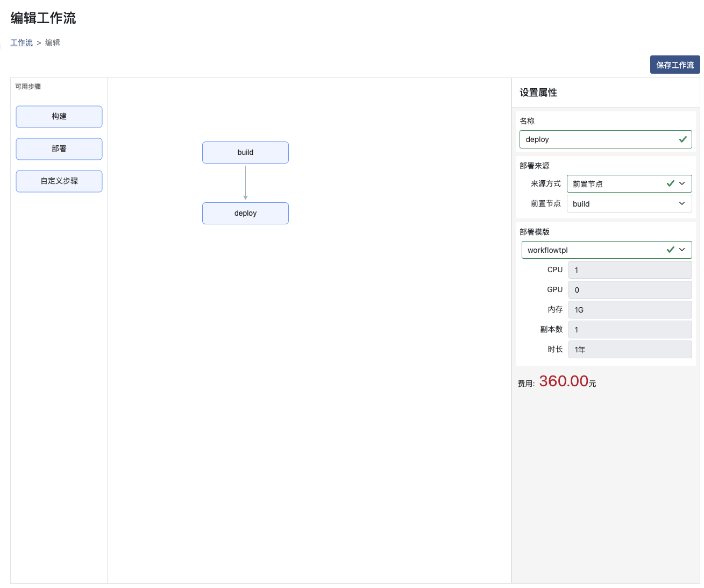The image size is (704, 588).
Task: Click the 副本数 value field
Action: coord(630,330)
